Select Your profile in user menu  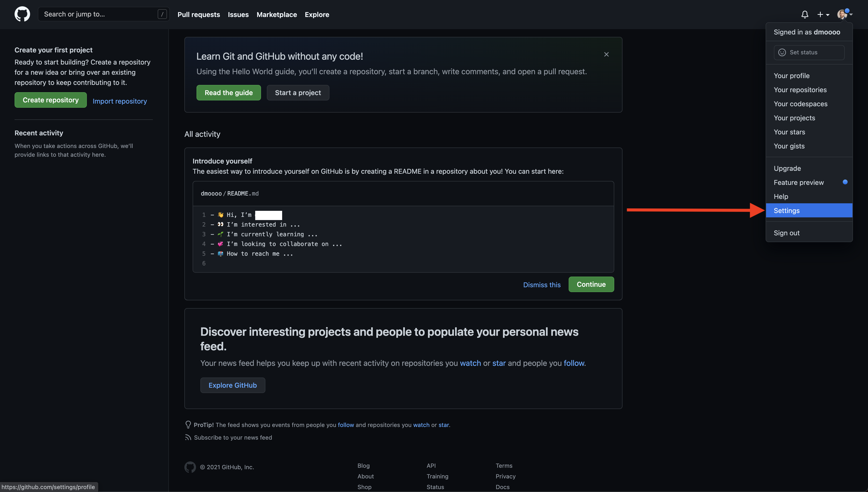pyautogui.click(x=809, y=76)
